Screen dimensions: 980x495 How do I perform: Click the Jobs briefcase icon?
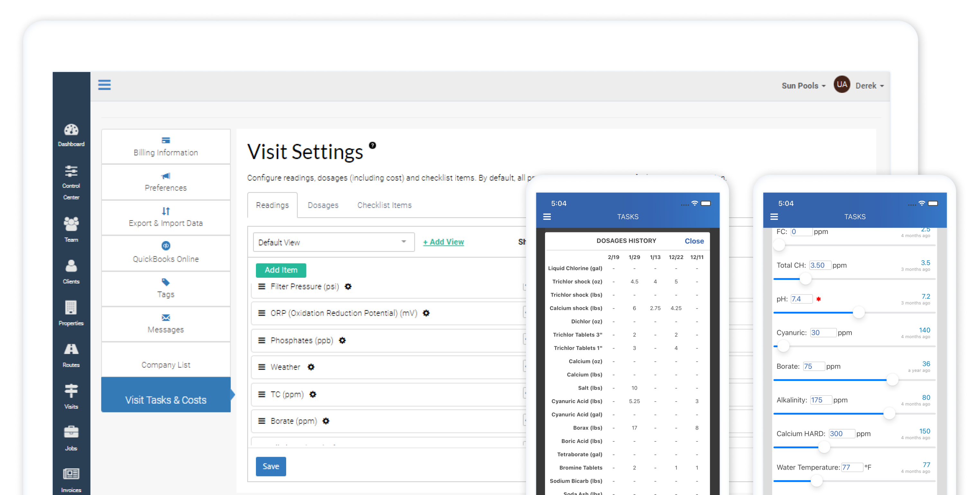point(71,432)
